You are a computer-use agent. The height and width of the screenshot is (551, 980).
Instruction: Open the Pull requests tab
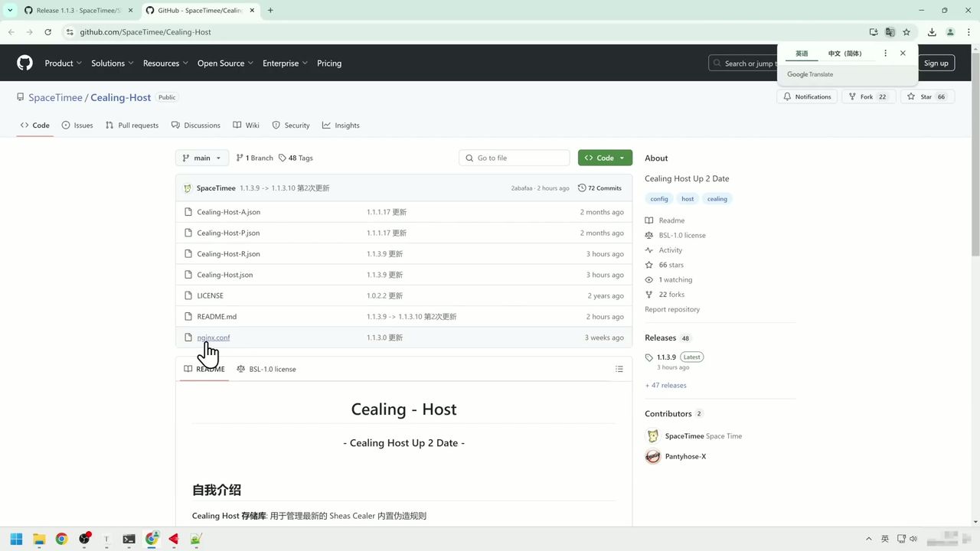tap(132, 126)
